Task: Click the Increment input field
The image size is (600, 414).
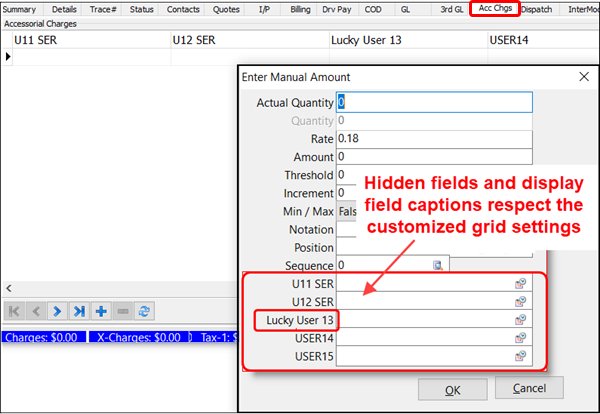Action: pyautogui.click(x=346, y=193)
